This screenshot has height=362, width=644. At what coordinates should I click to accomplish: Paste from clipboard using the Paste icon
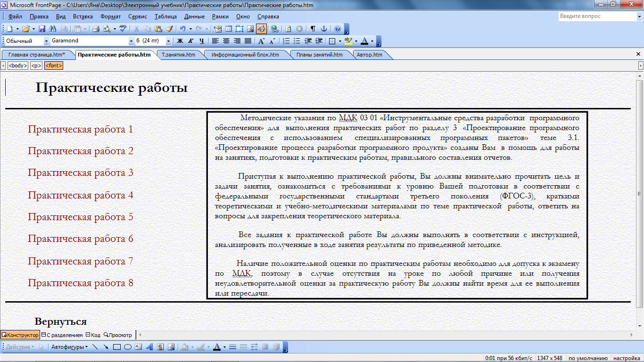pos(158,29)
